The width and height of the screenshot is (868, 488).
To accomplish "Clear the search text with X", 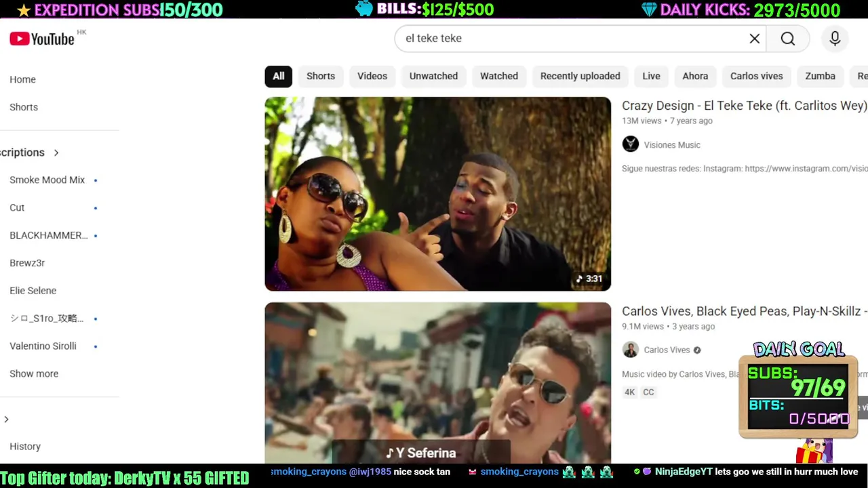I will (x=754, y=39).
